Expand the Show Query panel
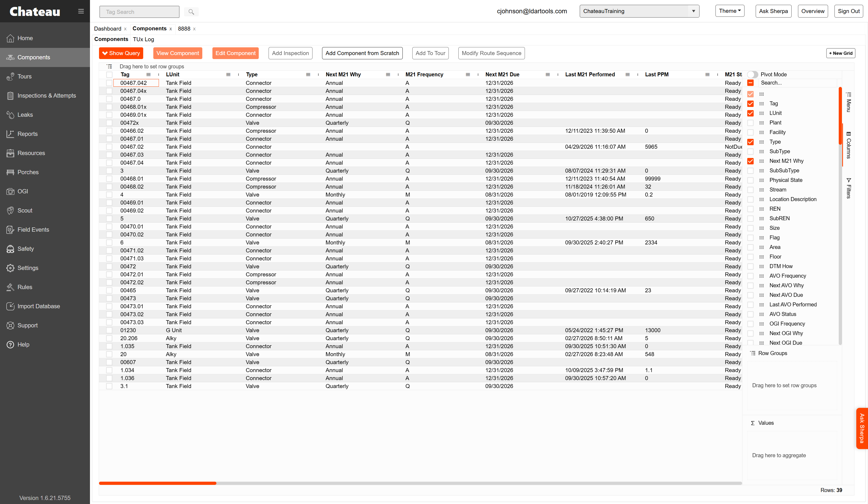This screenshot has width=868, height=504. (121, 53)
